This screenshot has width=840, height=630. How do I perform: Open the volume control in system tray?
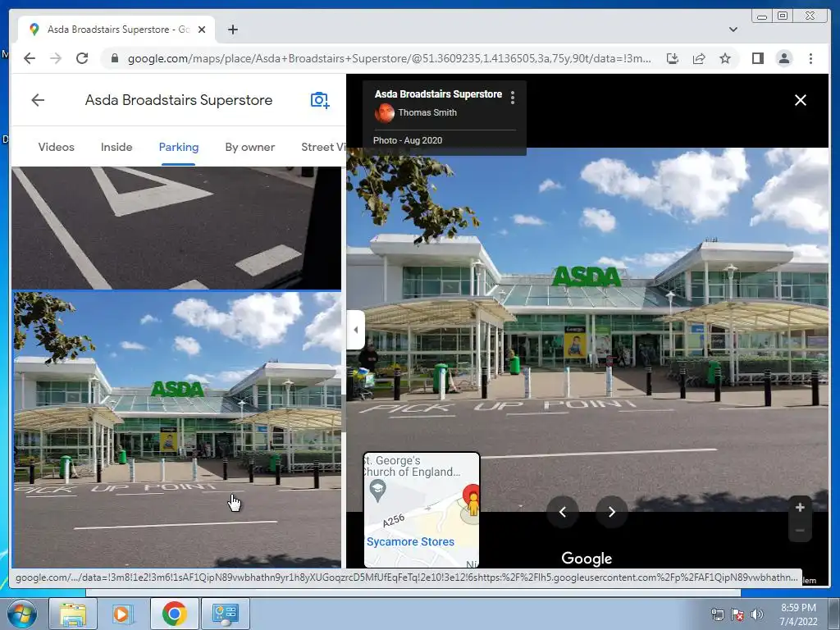pos(757,614)
